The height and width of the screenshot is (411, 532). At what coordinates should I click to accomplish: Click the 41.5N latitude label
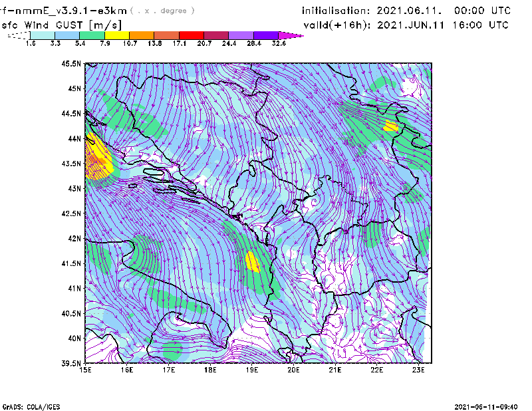71,263
